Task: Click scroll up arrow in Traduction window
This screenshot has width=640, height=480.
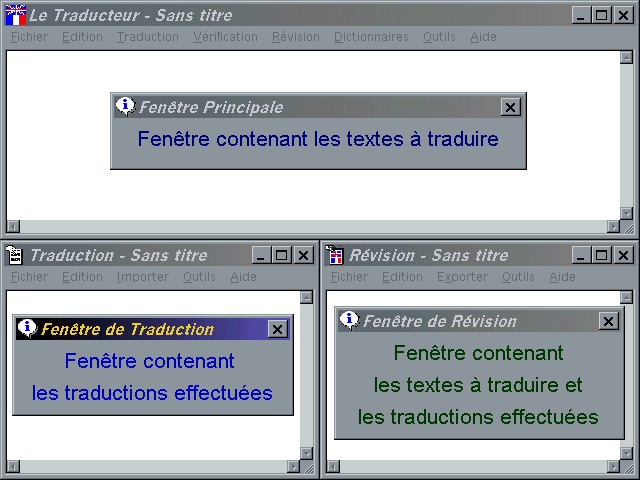Action: (x=307, y=298)
